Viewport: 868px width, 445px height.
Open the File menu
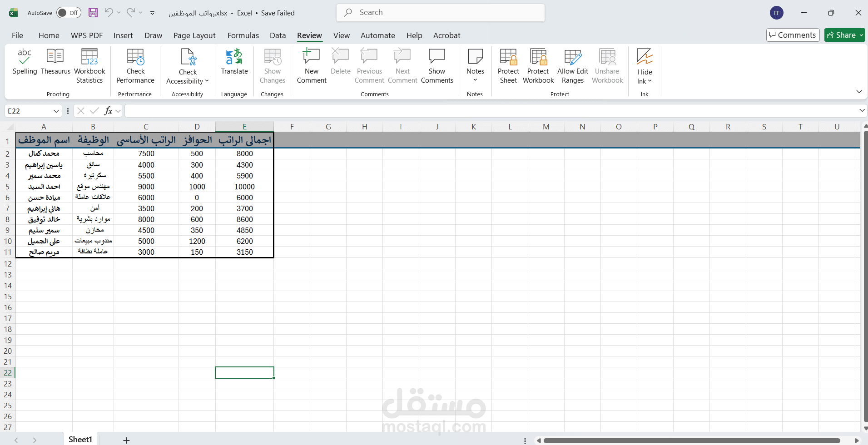pos(17,35)
